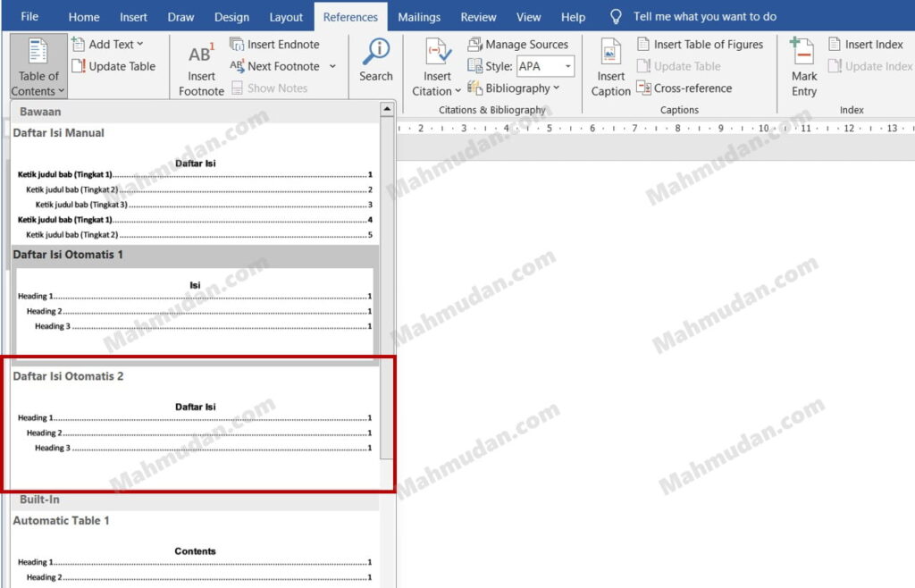Click Insert Index button
Screen dimensions: 915x588
(x=865, y=44)
